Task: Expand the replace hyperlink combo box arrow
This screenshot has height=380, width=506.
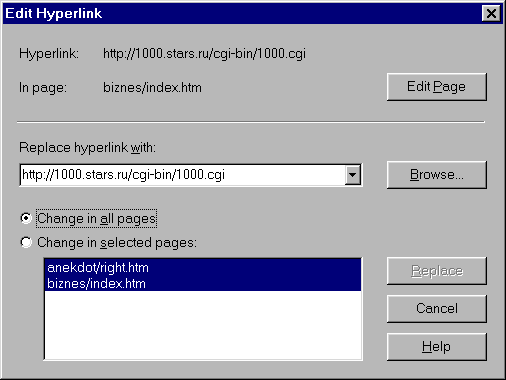Action: (353, 175)
